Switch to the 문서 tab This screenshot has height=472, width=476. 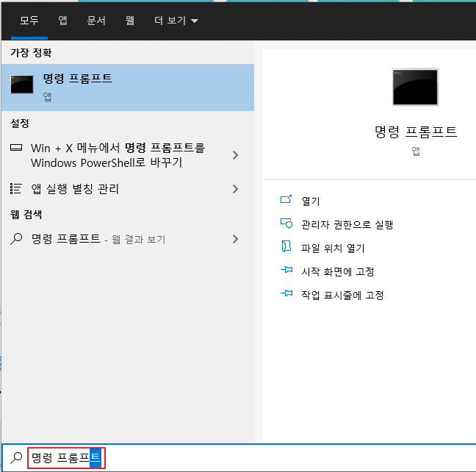pos(96,21)
